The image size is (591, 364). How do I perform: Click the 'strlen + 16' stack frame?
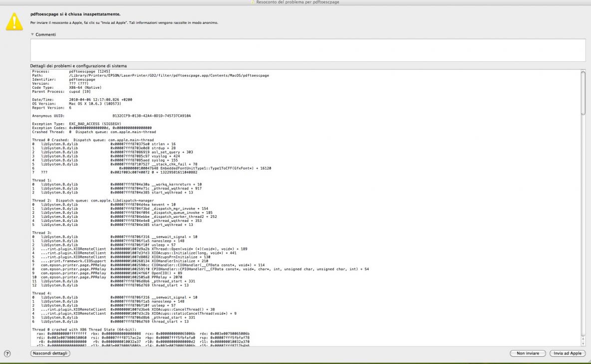coord(104,144)
